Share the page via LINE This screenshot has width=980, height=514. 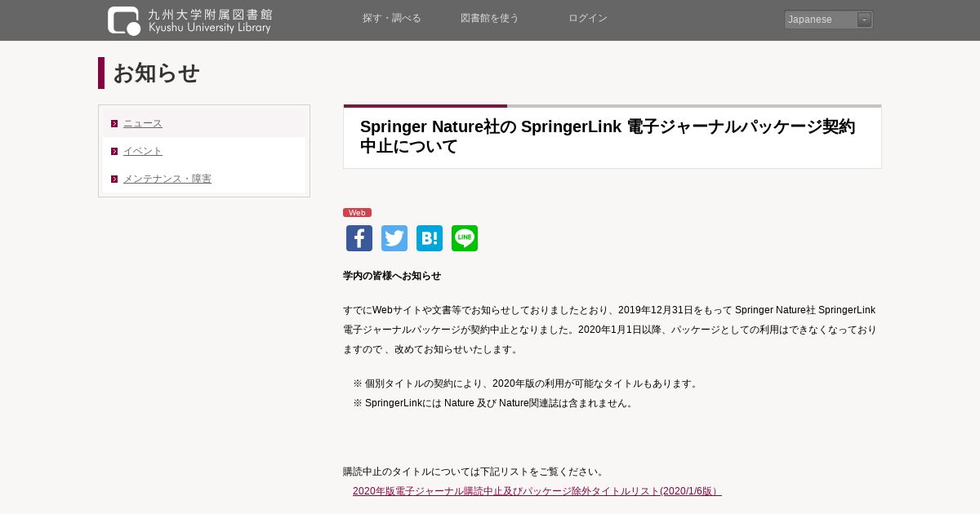tap(465, 238)
